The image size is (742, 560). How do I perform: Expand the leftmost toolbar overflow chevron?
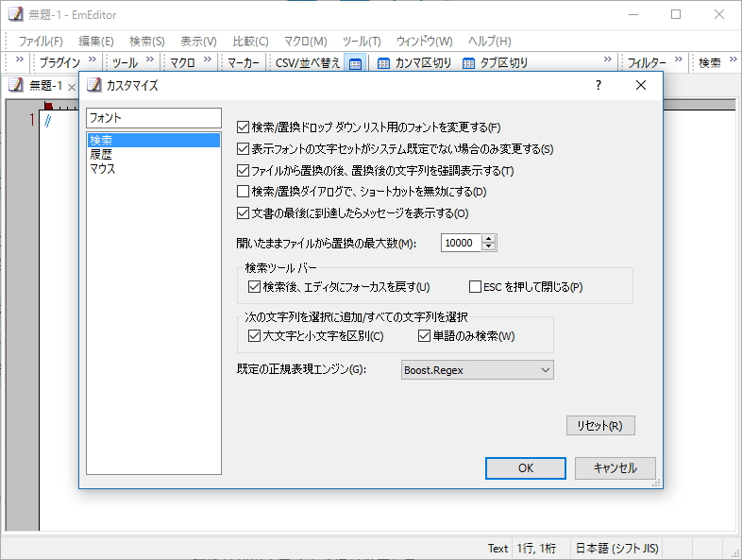pos(20,59)
